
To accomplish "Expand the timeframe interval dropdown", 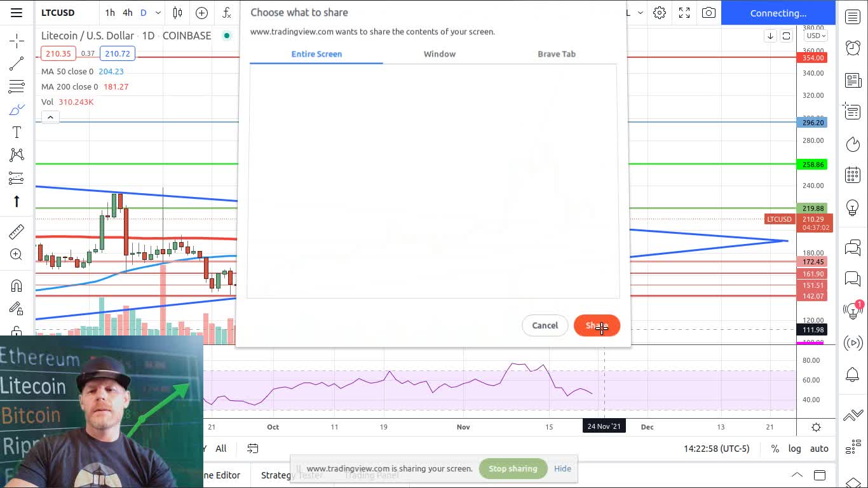I will point(158,13).
